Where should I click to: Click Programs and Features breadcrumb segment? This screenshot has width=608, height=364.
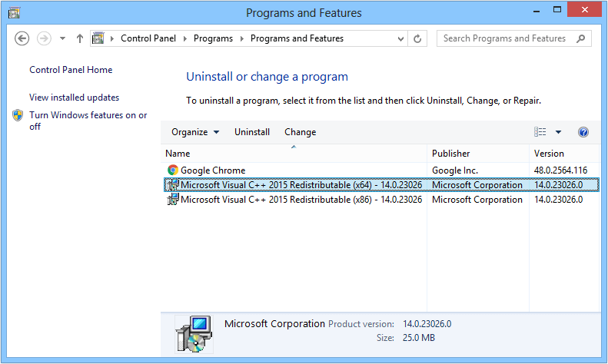click(297, 38)
